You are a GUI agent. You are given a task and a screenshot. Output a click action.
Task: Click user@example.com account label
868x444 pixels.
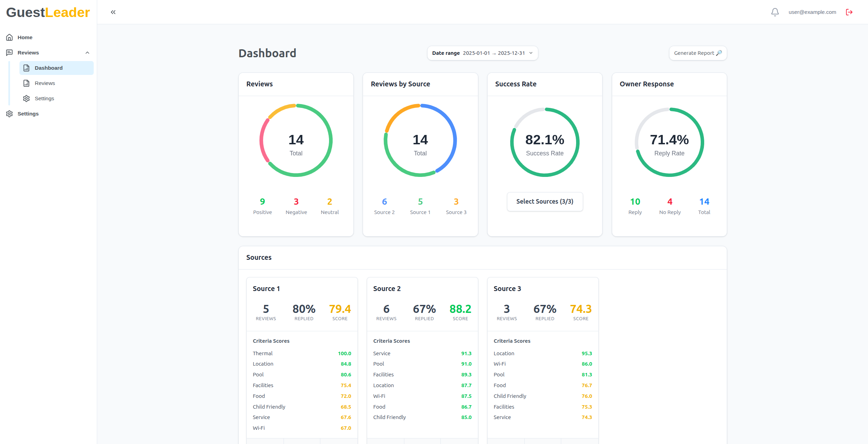coord(812,12)
